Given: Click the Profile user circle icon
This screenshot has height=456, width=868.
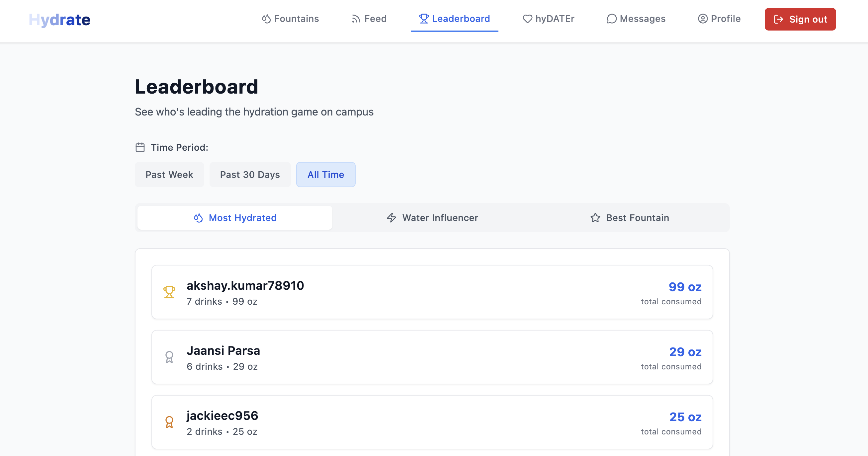Looking at the screenshot, I should tap(703, 19).
